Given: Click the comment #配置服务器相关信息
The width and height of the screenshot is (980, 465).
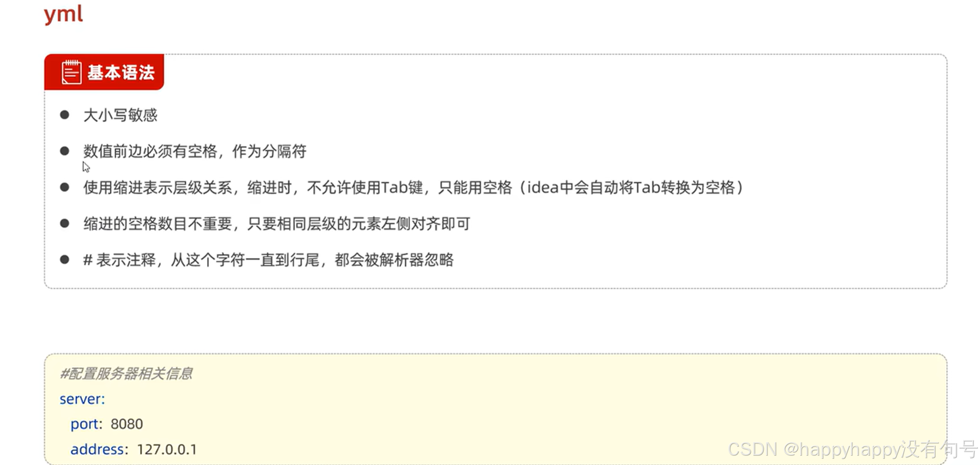Looking at the screenshot, I should point(126,373).
